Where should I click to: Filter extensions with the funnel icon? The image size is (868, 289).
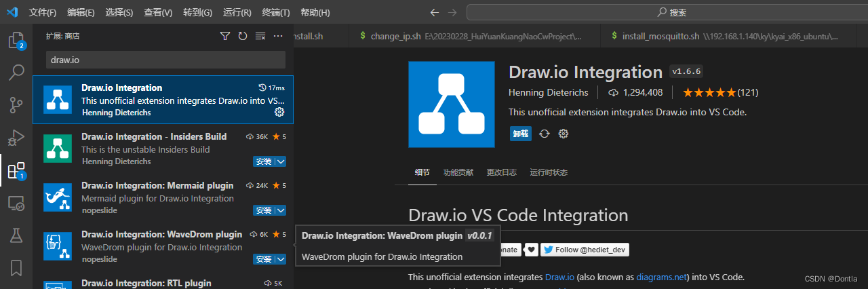point(225,36)
